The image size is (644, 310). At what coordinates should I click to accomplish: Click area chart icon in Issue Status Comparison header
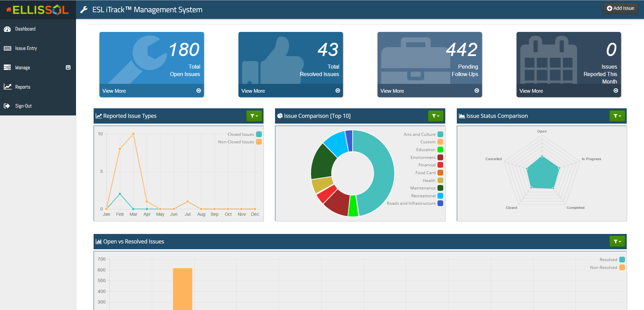coord(462,116)
